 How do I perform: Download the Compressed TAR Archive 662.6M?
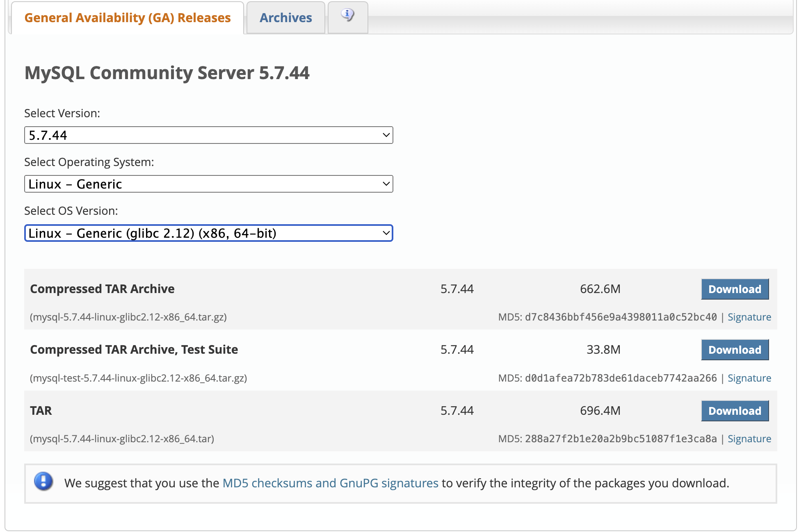734,289
